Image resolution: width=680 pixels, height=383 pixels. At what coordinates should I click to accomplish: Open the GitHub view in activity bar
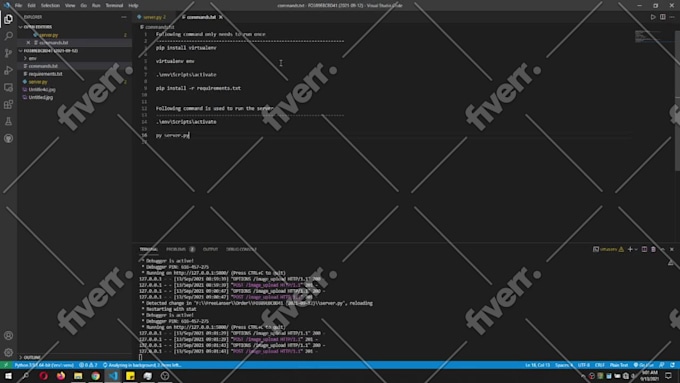pyautogui.click(x=8, y=138)
